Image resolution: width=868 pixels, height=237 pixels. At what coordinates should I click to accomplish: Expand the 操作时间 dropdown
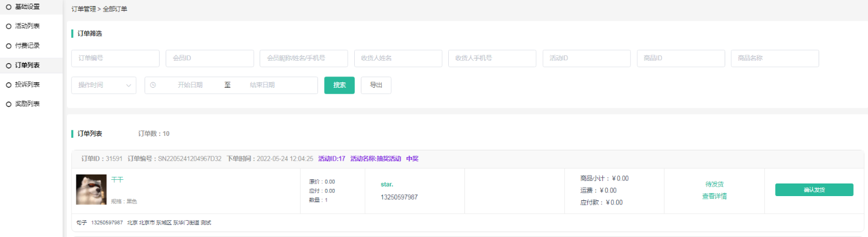click(104, 85)
